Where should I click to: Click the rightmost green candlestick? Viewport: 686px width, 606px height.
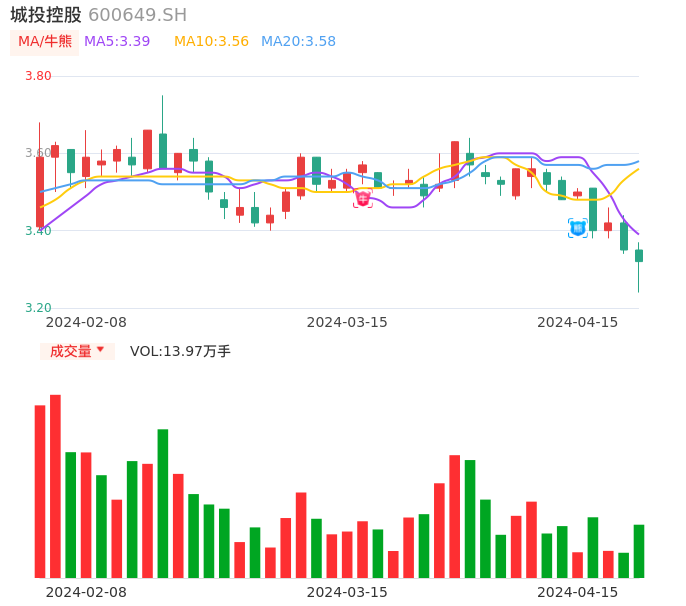(x=638, y=256)
